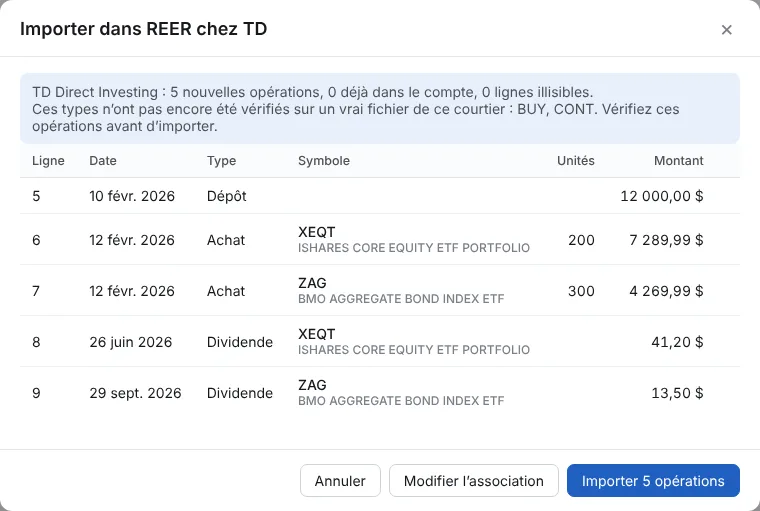
Task: Select the Ligne column header
Action: tap(48, 160)
